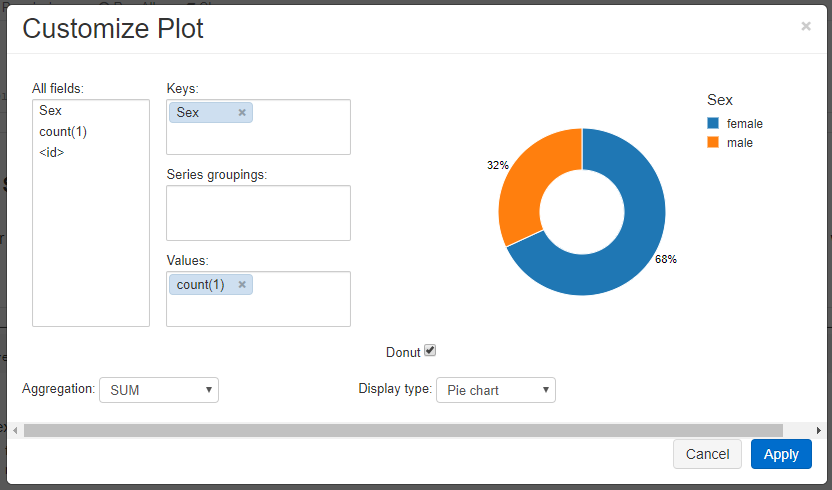
Task: Remove count(1) tag from Values
Action: pos(242,285)
